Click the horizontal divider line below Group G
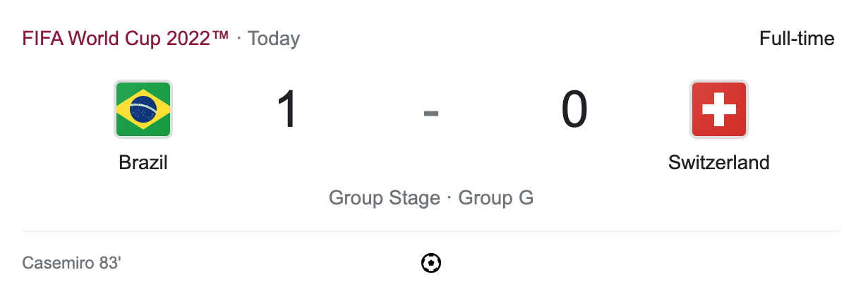Viewport: 868px width, 294px height. coord(431,231)
